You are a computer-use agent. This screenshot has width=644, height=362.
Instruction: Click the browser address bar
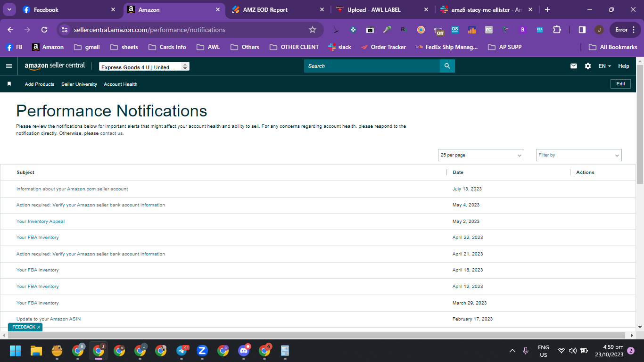click(189, 30)
